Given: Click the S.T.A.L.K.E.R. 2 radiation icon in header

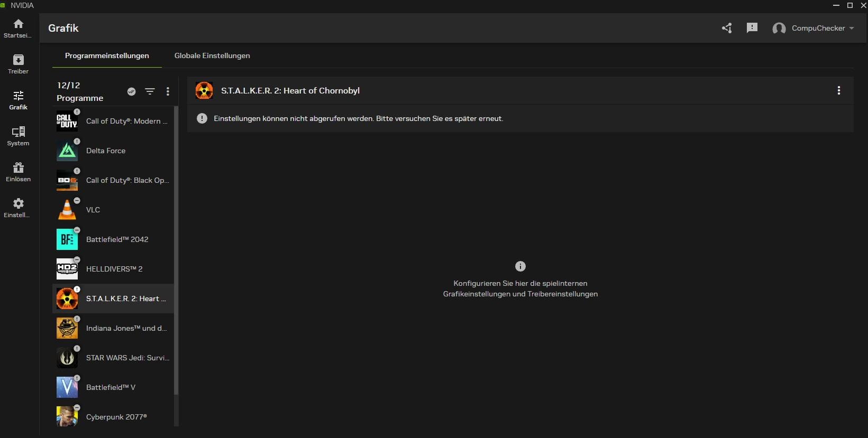Looking at the screenshot, I should coord(204,90).
